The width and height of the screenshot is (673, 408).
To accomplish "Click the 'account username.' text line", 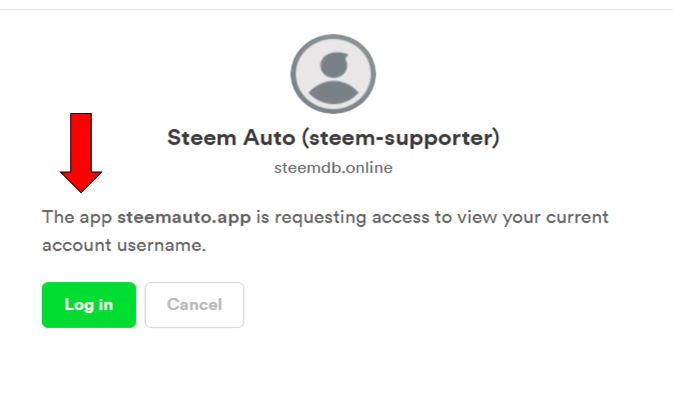I will pos(124,245).
